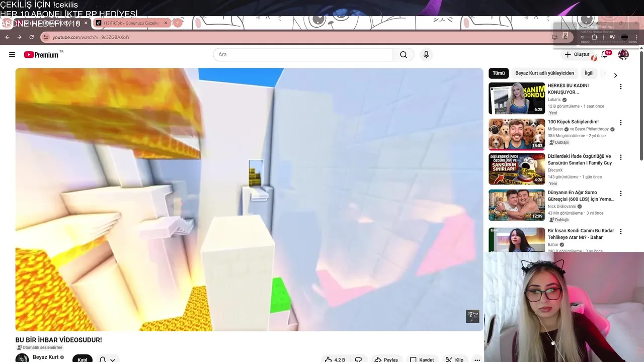Click the search magnifier button
Viewport: 644px width, 362px height.
[404, 55]
